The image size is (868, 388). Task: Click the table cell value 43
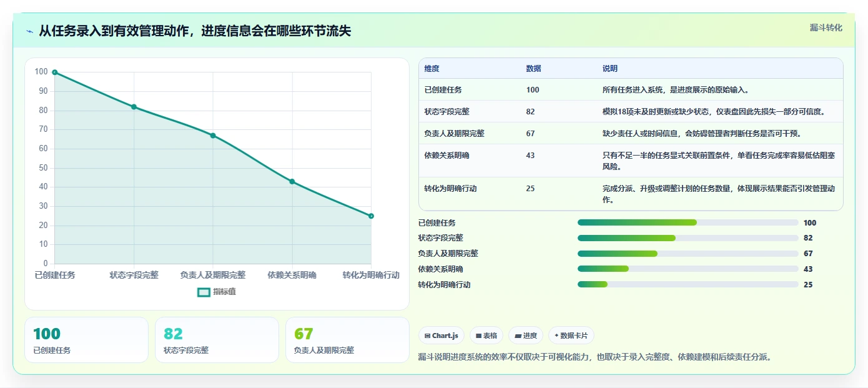(x=531, y=156)
